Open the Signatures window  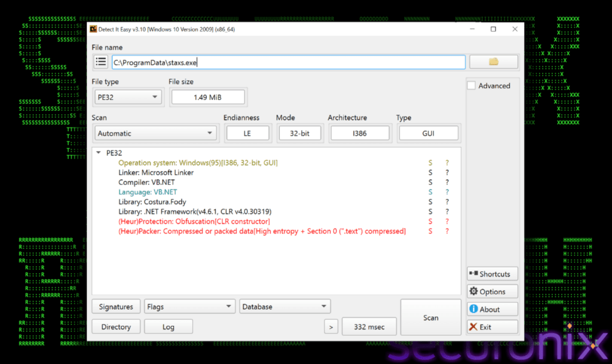116,307
